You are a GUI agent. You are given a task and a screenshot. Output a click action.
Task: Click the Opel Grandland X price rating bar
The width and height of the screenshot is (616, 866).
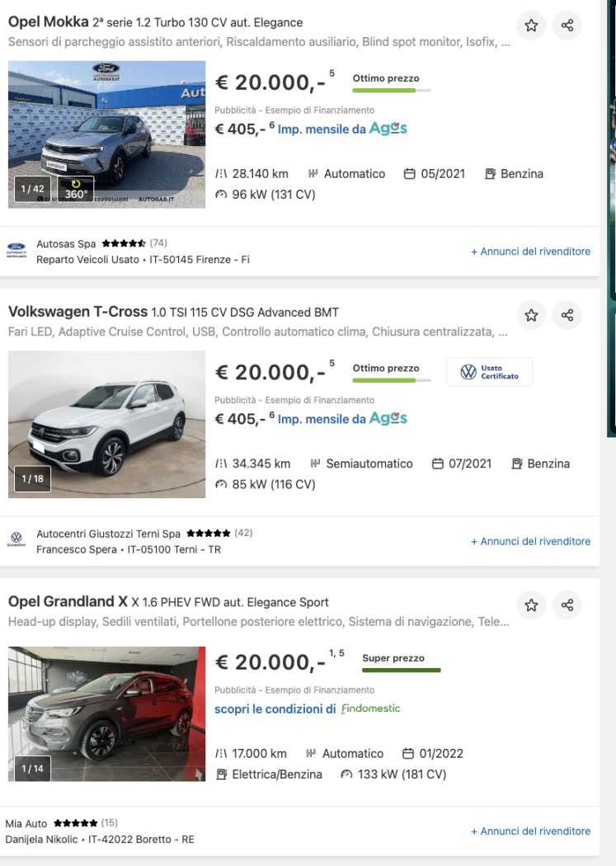(402, 670)
